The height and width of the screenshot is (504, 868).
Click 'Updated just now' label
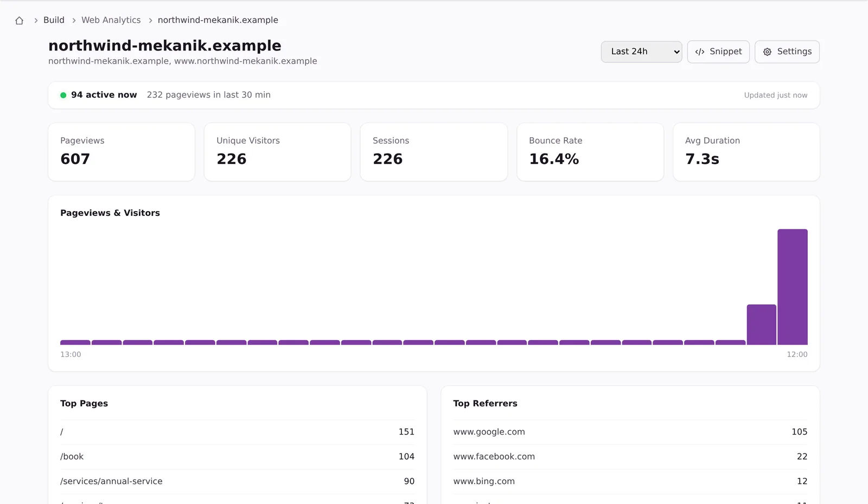pyautogui.click(x=775, y=95)
